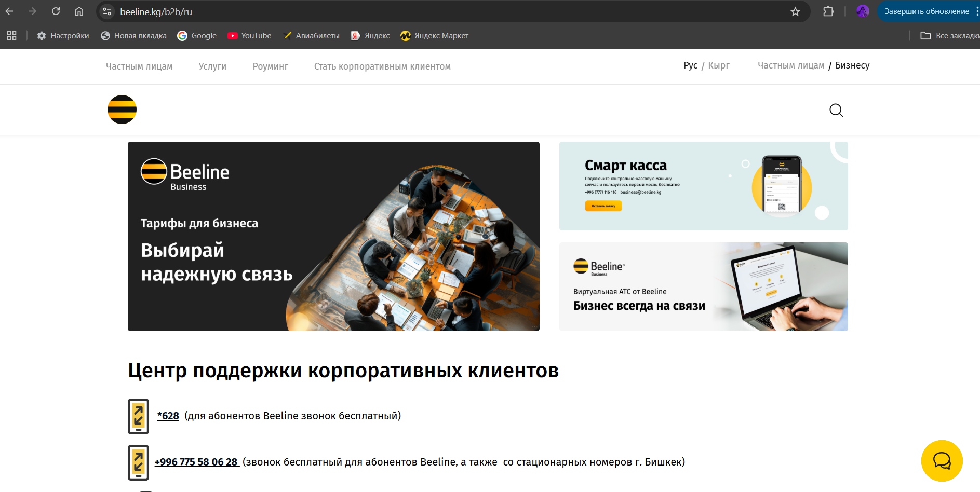This screenshot has height=492, width=980.
Task: Open the Google bookmark
Action: coord(197,36)
